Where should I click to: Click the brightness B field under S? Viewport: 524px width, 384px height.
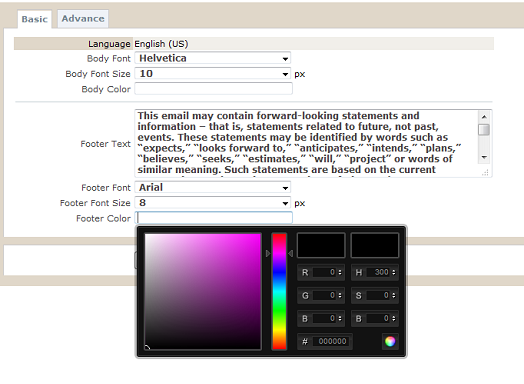378,318
